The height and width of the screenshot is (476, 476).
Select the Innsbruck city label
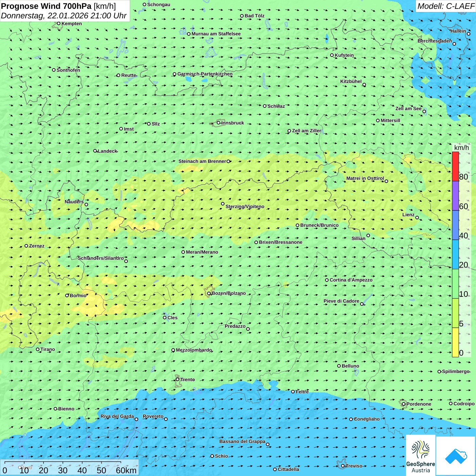click(233, 123)
